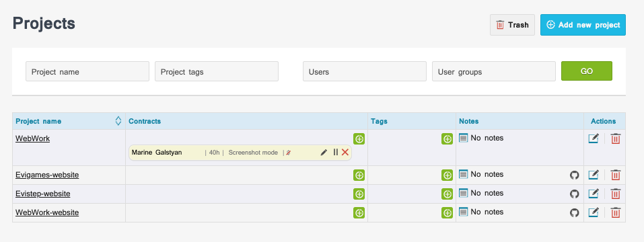The height and width of the screenshot is (242, 644).
Task: Open notes icon for Evigames-website
Action: coord(463,174)
